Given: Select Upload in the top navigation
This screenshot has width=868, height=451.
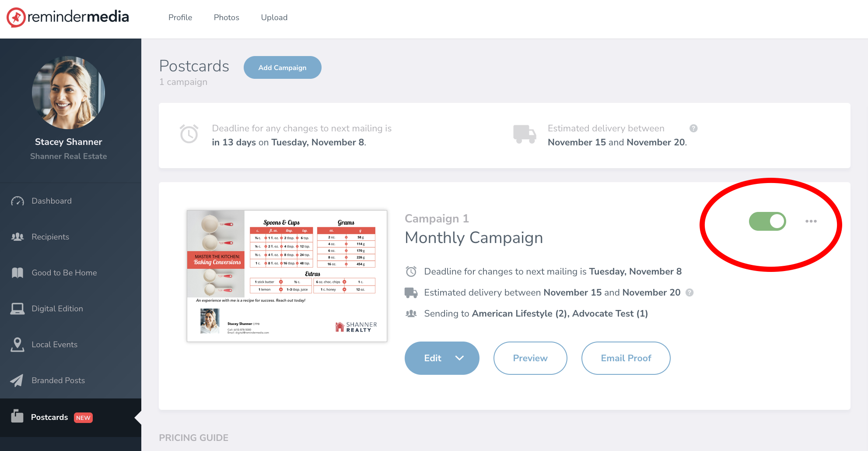Looking at the screenshot, I should 274,18.
